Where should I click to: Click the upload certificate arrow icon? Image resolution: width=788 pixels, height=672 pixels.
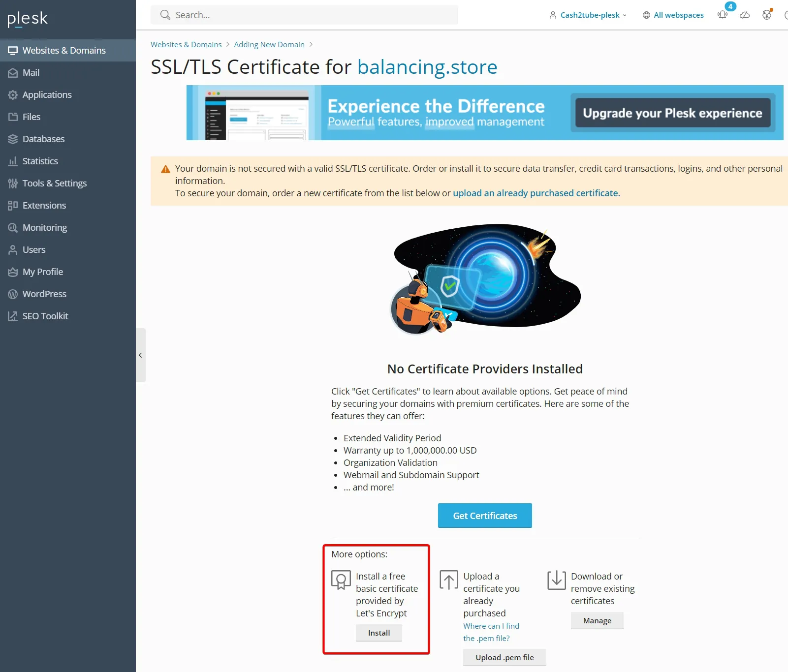tap(449, 580)
